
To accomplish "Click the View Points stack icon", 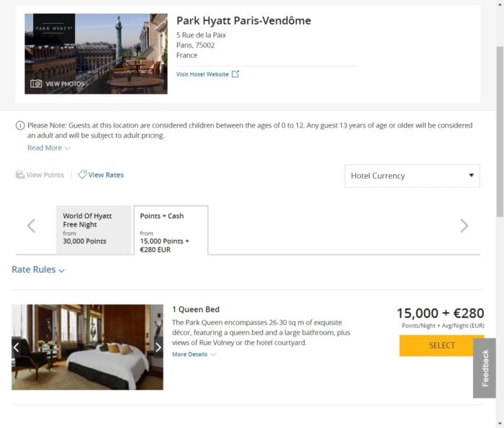I will [20, 174].
